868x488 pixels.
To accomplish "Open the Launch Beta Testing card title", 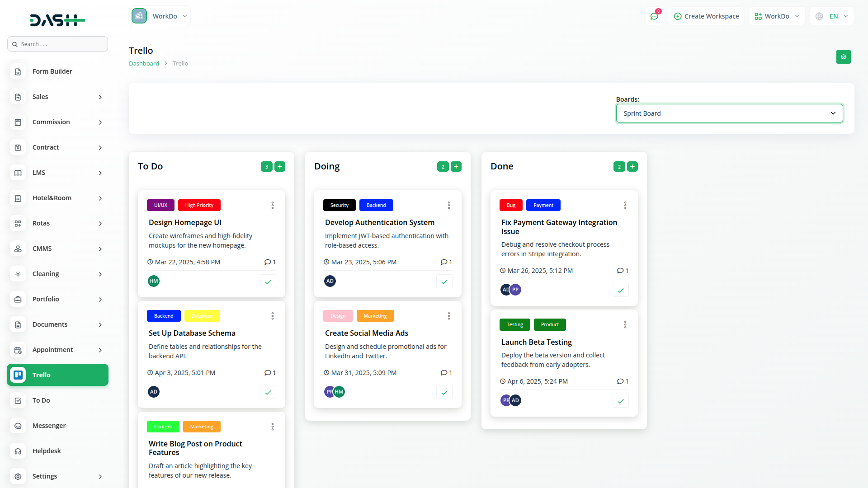I will [537, 342].
